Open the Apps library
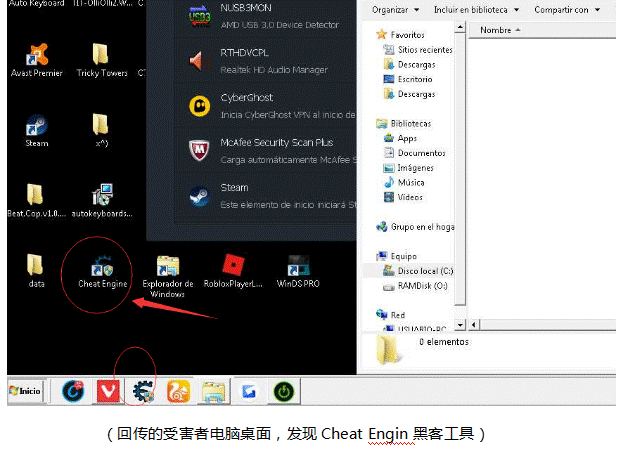623x456 pixels. pos(400,138)
